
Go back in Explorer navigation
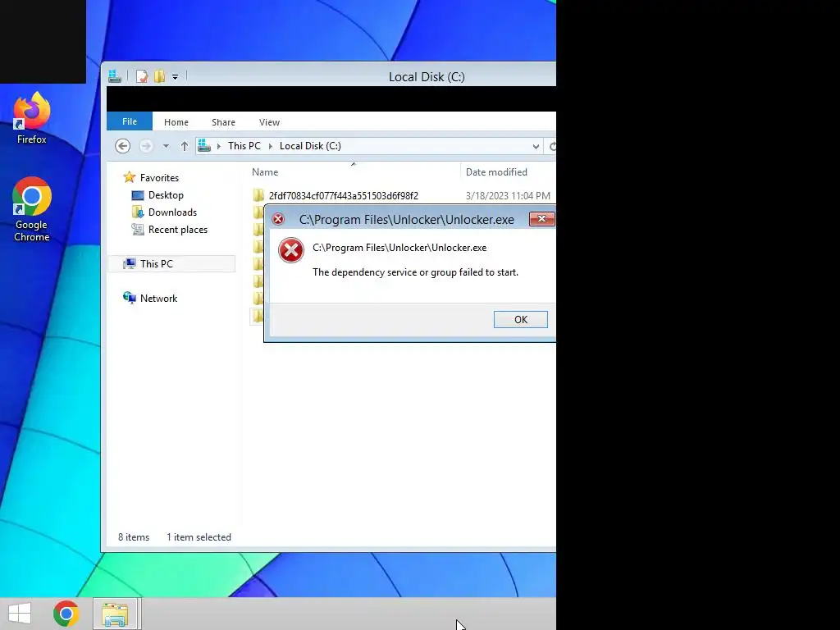(x=123, y=146)
